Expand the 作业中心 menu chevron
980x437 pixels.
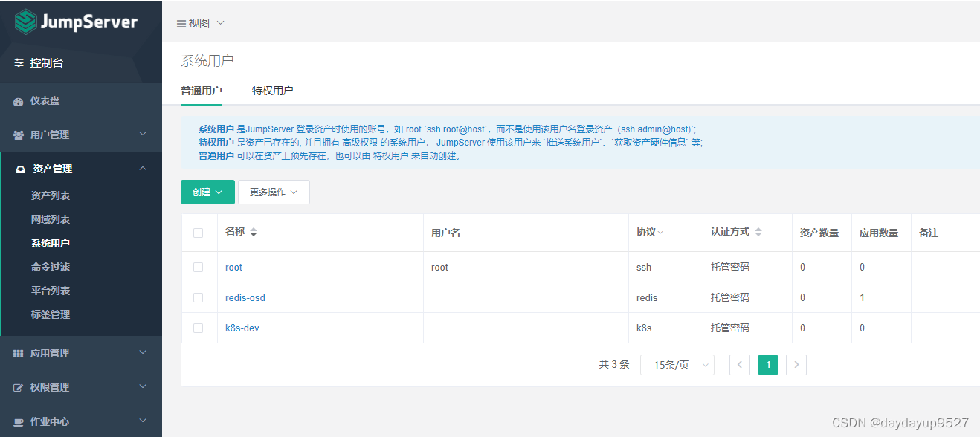(144, 421)
